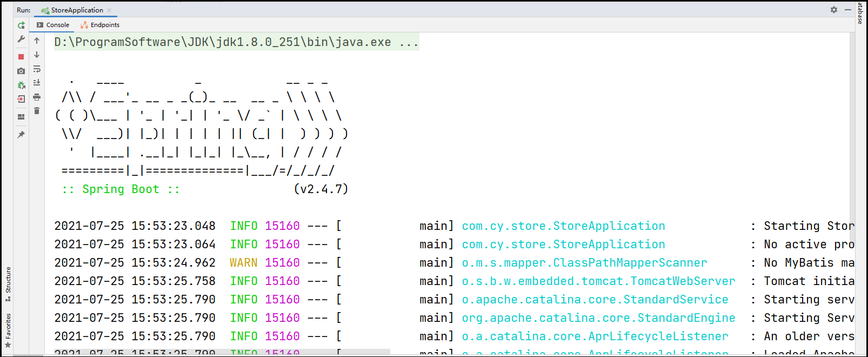
Task: Open the Structure tool window
Action: [8, 284]
